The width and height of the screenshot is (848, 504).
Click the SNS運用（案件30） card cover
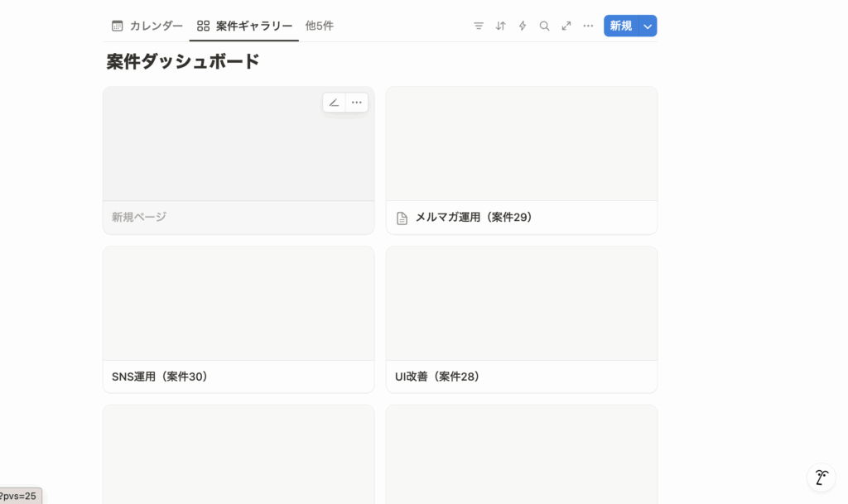pyautogui.click(x=238, y=303)
